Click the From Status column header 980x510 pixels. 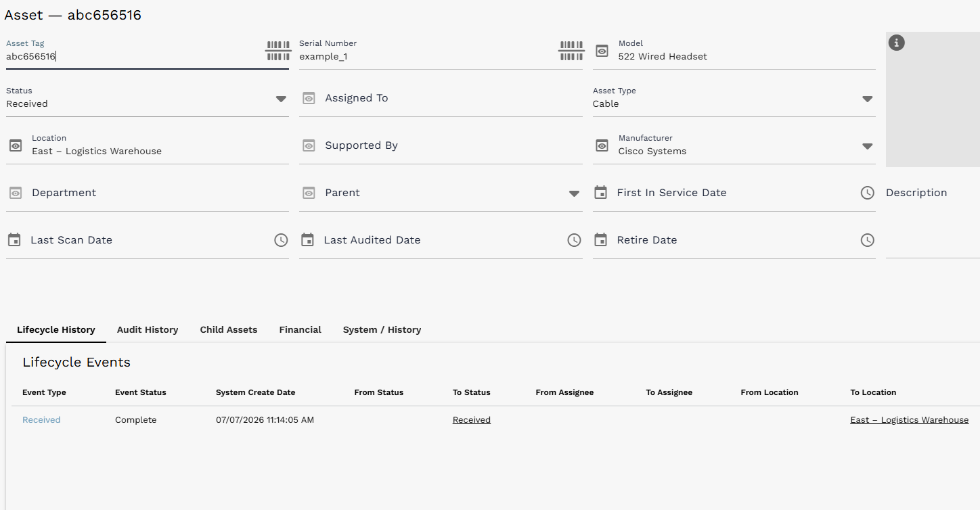378,392
